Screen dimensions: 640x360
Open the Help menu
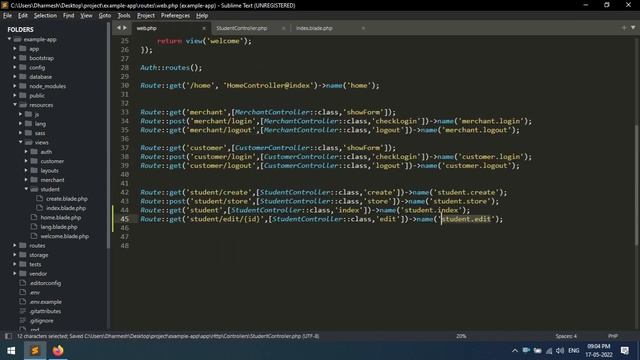coord(202,16)
